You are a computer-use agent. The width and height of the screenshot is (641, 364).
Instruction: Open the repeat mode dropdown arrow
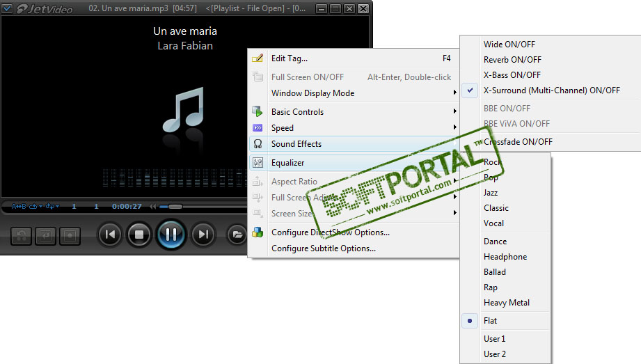41,207
